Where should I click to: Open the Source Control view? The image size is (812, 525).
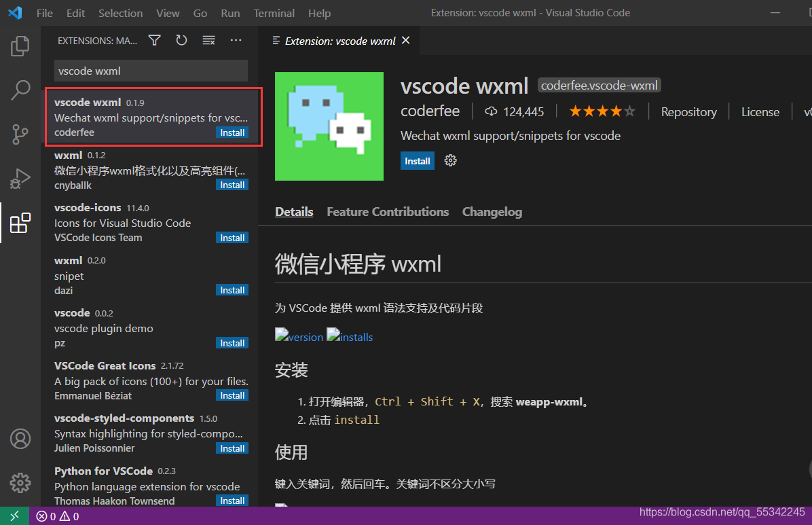tap(20, 134)
